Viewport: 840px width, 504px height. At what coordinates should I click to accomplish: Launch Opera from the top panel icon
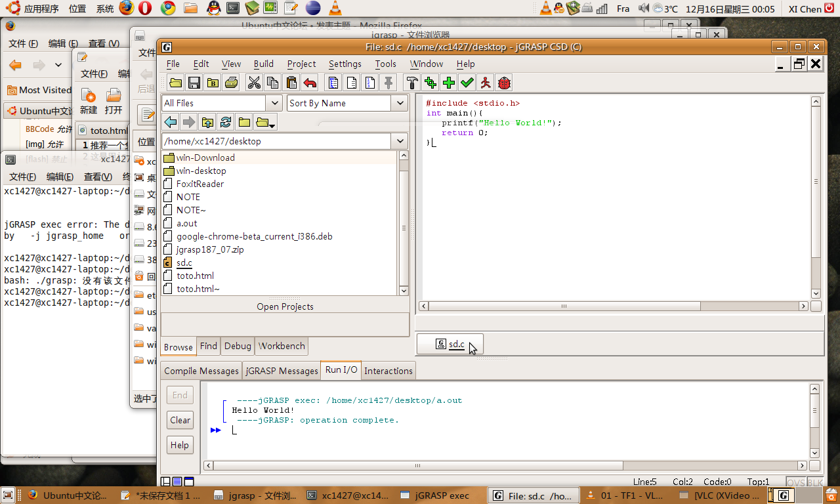point(146,9)
